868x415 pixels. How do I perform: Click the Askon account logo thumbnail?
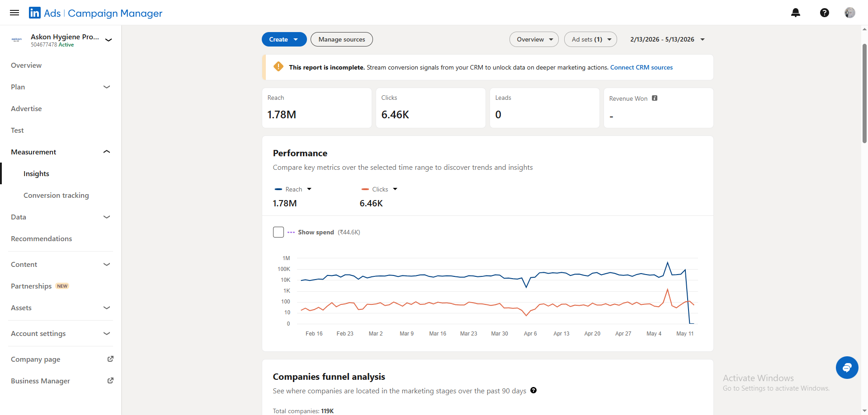(17, 40)
